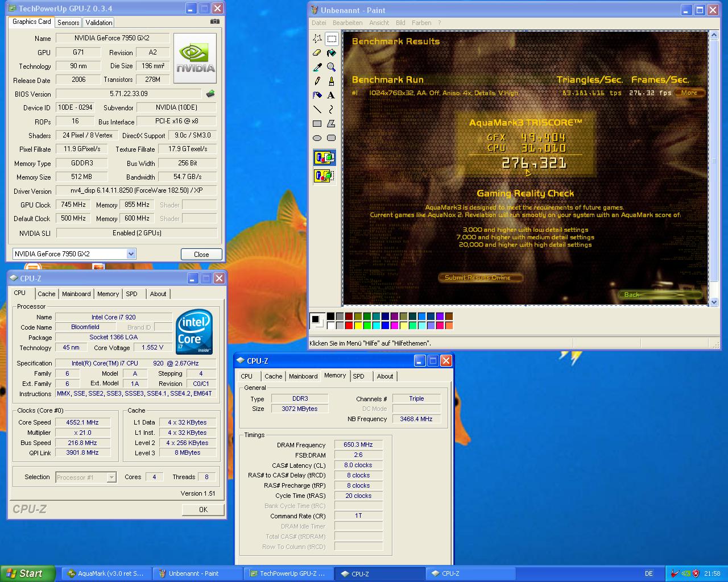Click the Core Speed value field in CPU-Z
This screenshot has width=728, height=582.
(x=82, y=422)
